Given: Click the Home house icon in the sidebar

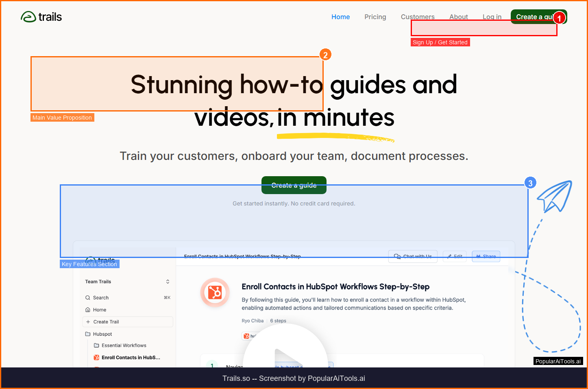Looking at the screenshot, I should pos(87,310).
